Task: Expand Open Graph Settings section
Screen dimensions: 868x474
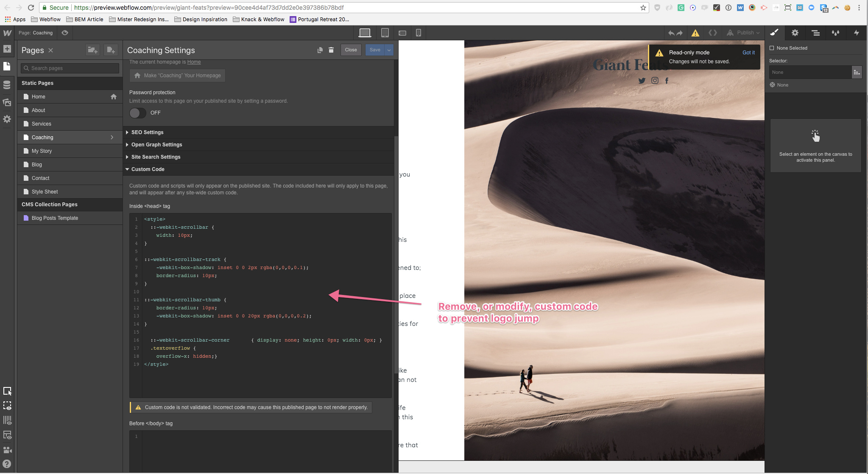Action: coord(156,145)
